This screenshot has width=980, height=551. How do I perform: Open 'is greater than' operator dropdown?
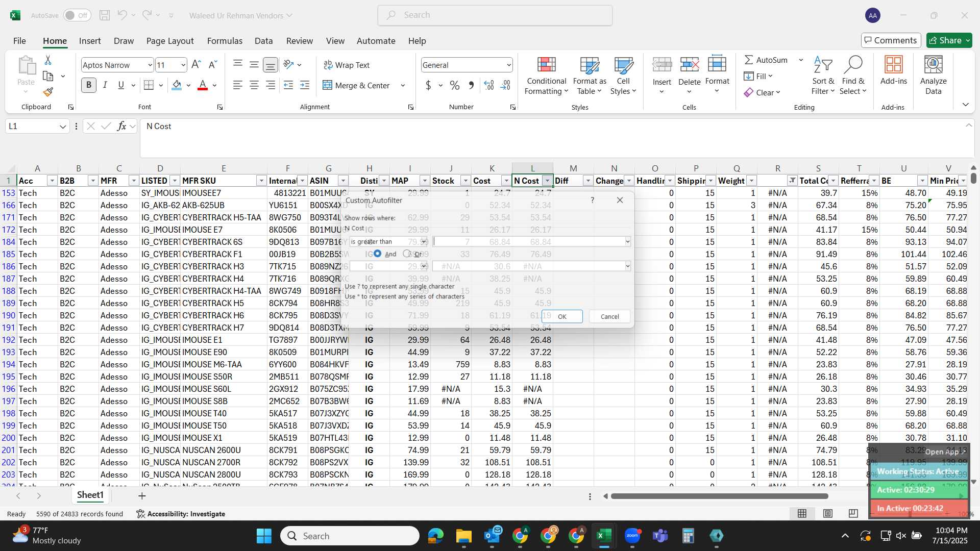(x=423, y=241)
